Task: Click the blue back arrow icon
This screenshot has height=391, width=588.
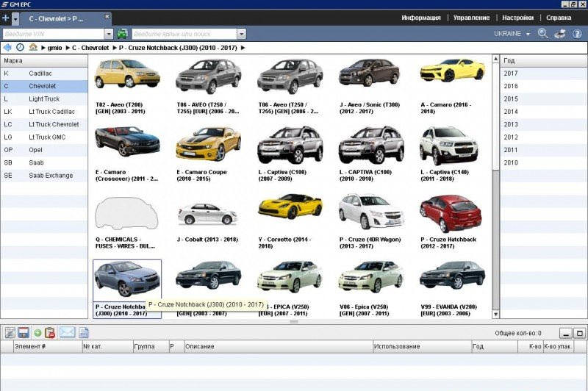Action: (x=7, y=47)
